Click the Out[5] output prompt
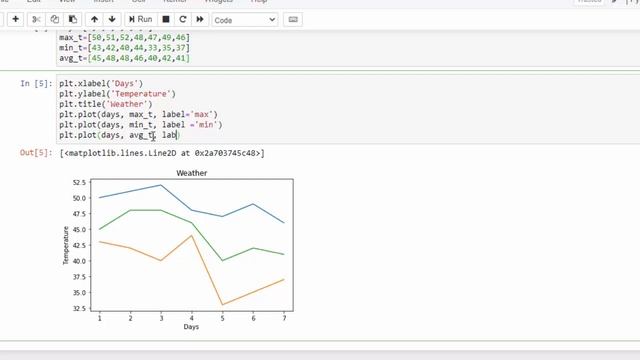 coord(36,153)
